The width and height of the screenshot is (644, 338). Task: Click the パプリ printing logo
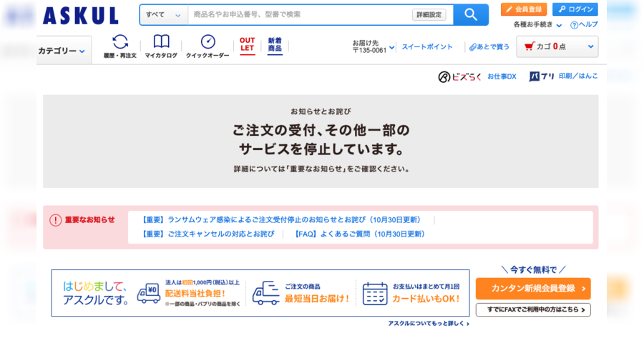coord(542,76)
